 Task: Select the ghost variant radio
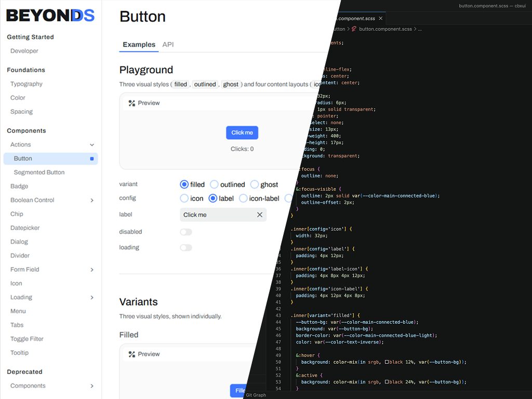point(255,184)
